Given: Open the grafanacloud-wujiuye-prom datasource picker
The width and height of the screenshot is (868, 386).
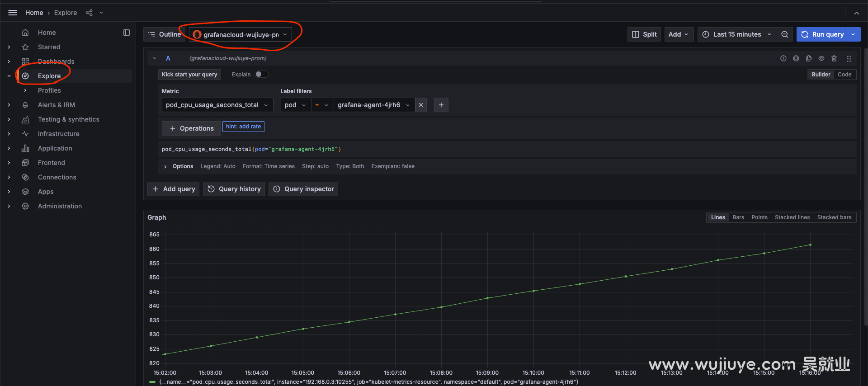Looking at the screenshot, I should [x=241, y=34].
